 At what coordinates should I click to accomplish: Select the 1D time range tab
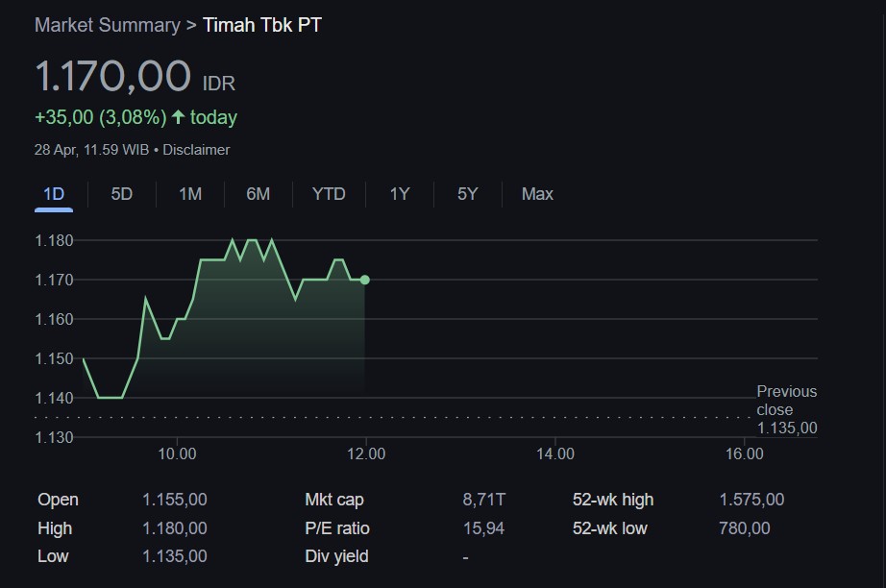(x=54, y=194)
